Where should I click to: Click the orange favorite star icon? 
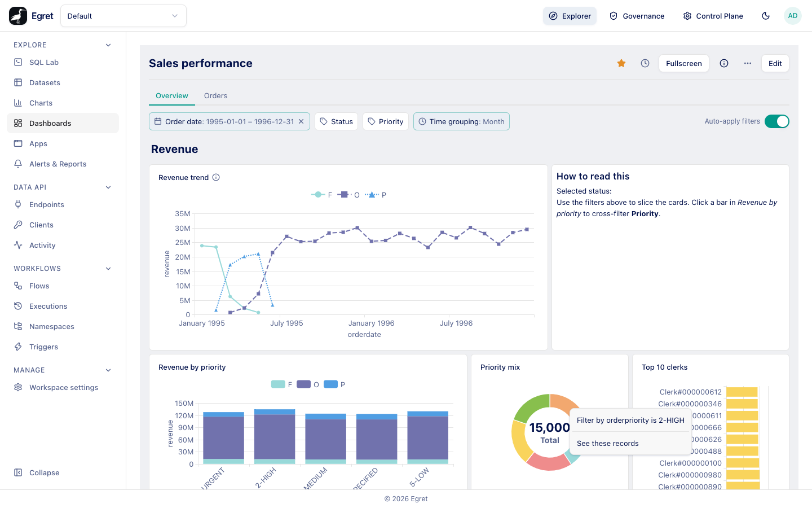pos(621,63)
